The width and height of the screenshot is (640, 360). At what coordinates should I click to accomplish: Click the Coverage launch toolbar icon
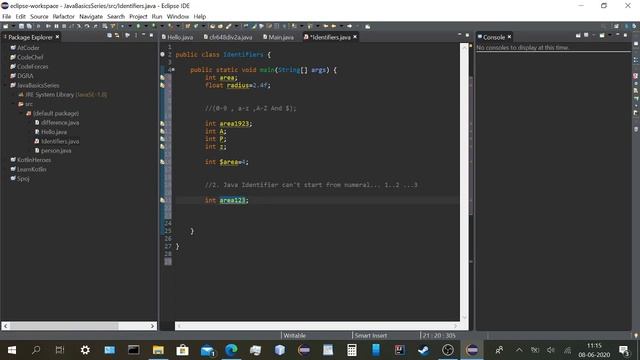[154, 26]
